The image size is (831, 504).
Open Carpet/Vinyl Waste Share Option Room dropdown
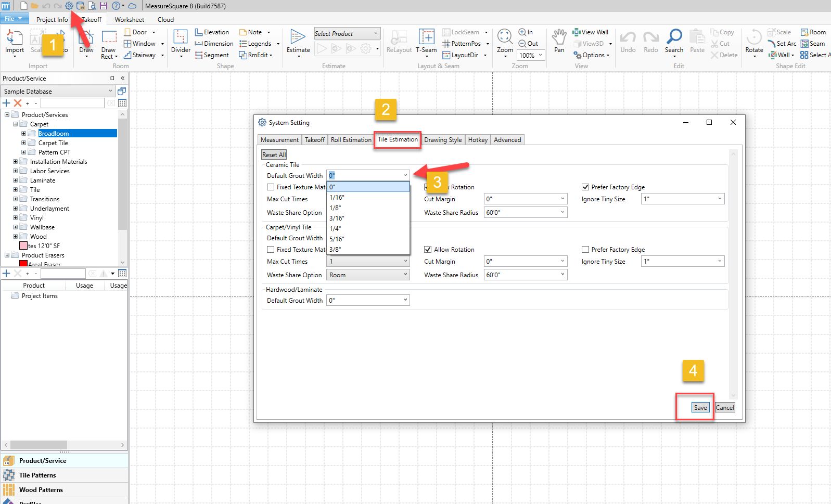click(x=368, y=275)
